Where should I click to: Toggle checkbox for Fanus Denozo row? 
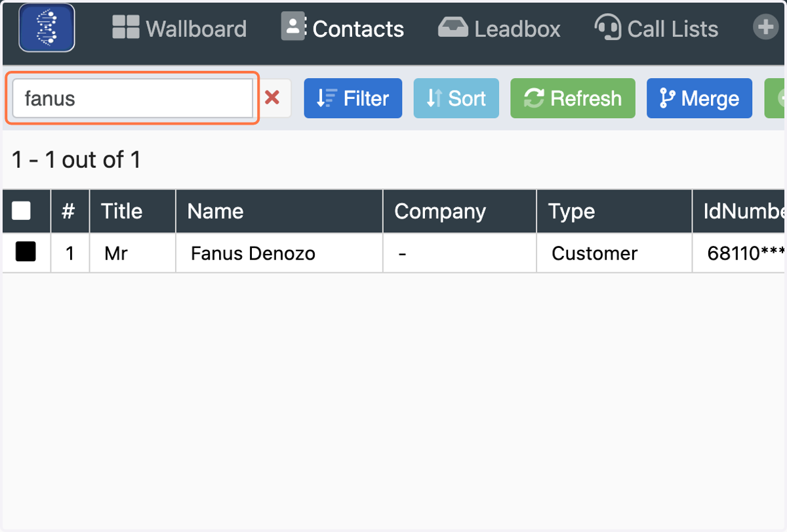click(26, 252)
